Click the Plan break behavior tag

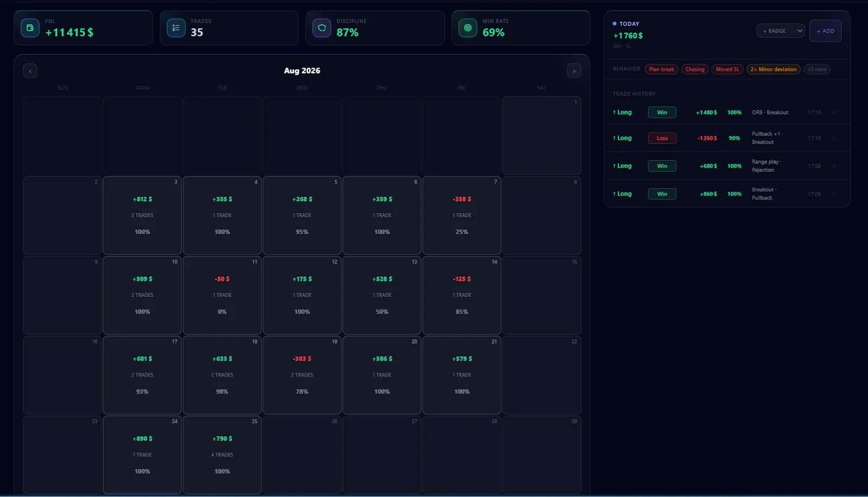pyautogui.click(x=661, y=69)
